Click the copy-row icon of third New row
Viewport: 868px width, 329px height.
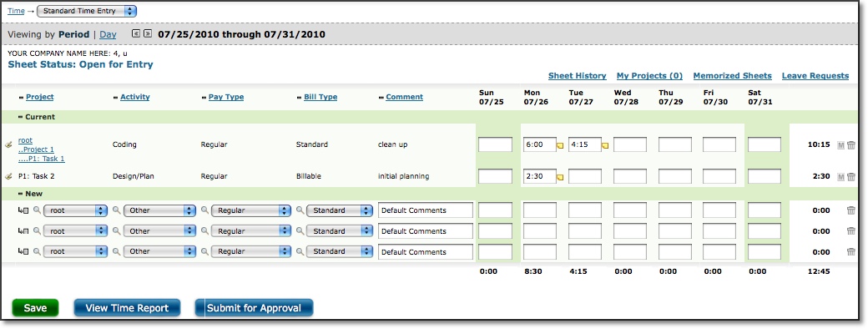tap(23, 251)
